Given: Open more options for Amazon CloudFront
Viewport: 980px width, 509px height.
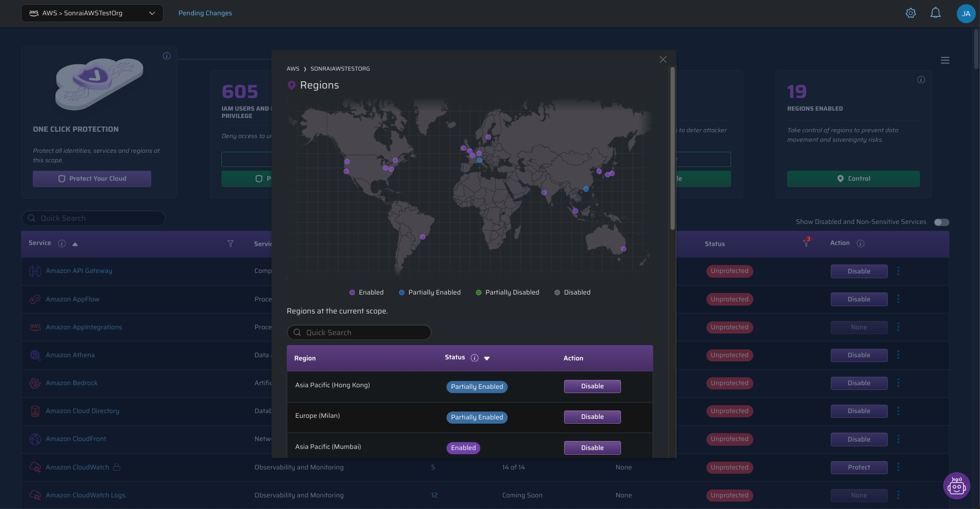Looking at the screenshot, I should point(898,439).
